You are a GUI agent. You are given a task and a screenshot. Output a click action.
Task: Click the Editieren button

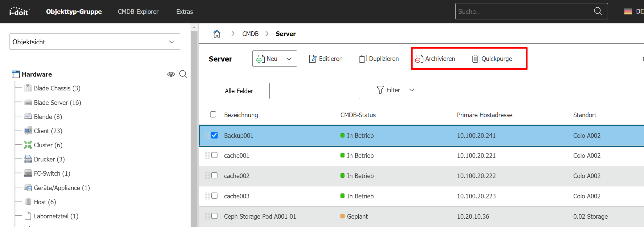[326, 59]
